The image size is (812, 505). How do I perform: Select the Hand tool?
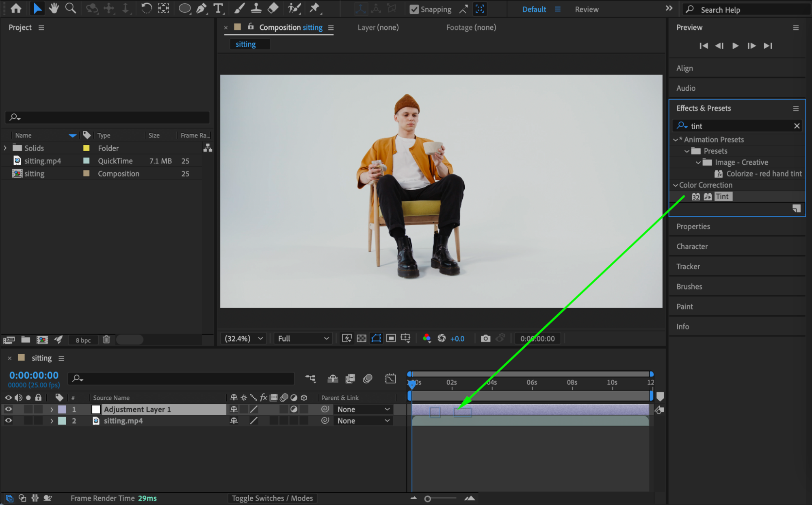(54, 8)
